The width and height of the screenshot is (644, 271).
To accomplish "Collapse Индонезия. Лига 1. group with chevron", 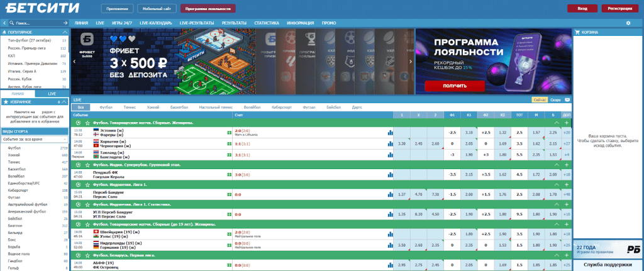I will (557, 185).
